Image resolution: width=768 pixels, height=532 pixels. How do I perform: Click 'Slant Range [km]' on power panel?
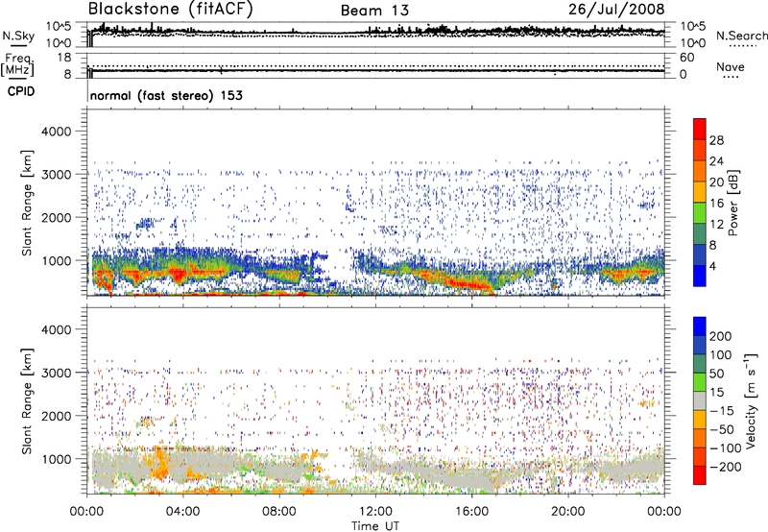(27, 203)
